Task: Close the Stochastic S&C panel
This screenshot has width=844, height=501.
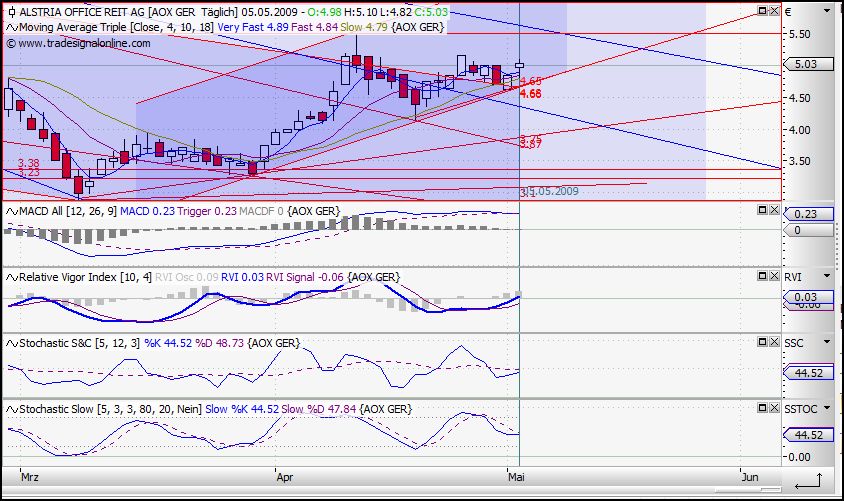Action: [x=774, y=342]
